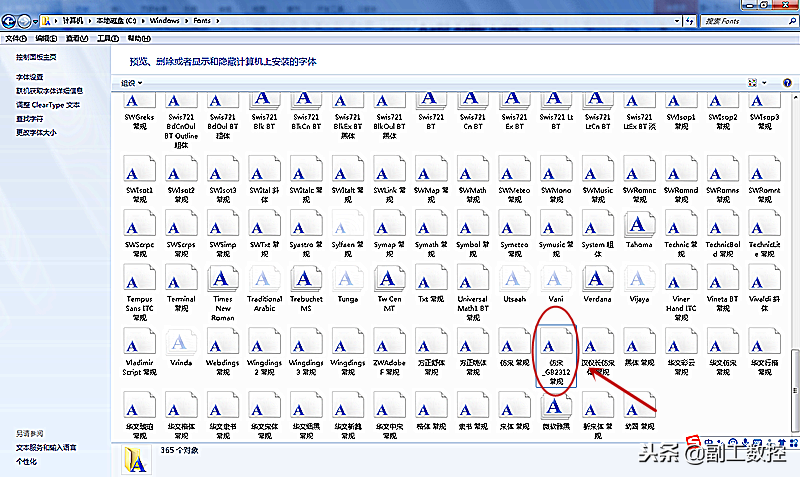Screen dimensions: 800x477
Task: Click the Windows breadcrumb segment
Action: pyautogui.click(x=164, y=21)
